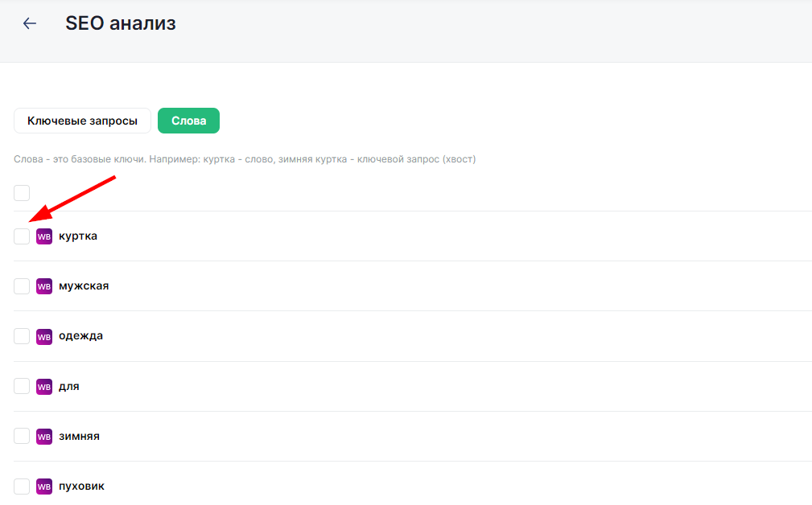Screen dimensions: 812x505
Task: Tick the select-all checkbox above the word list
Action: [22, 193]
